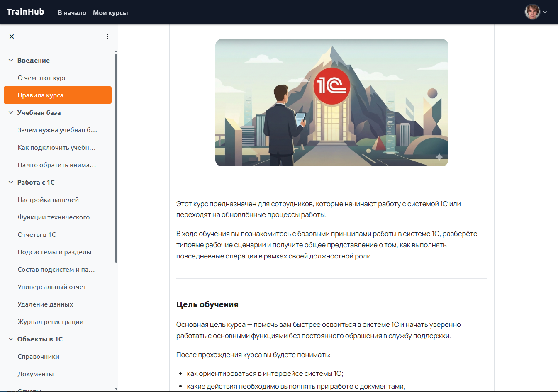The height and width of the screenshot is (392, 558).
Task: Open the Универсальный отчет lesson
Action: click(x=52, y=287)
